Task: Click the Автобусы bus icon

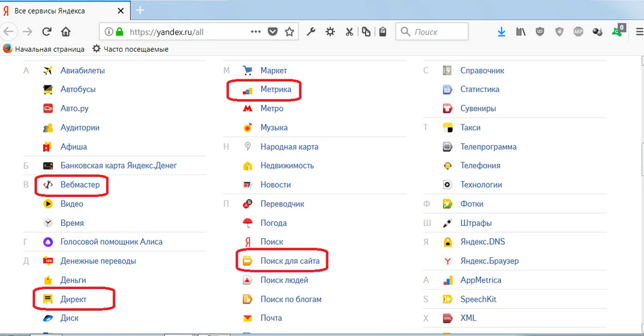Action: click(48, 90)
